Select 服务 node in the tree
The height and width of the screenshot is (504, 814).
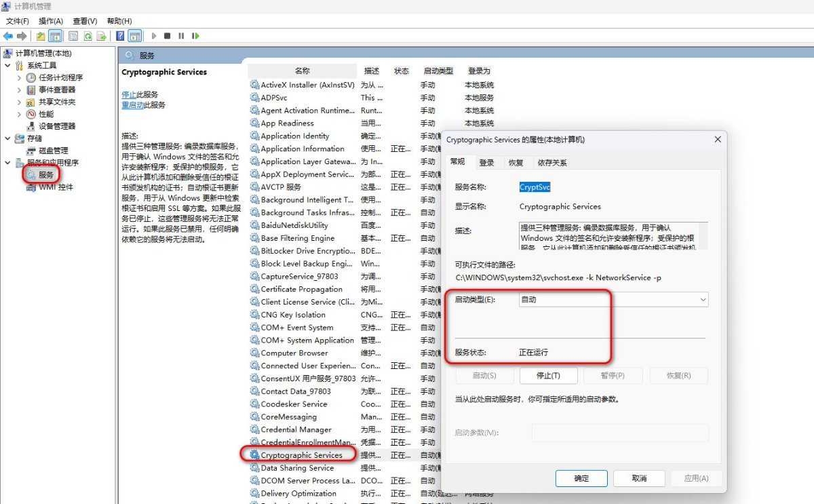[x=45, y=174]
